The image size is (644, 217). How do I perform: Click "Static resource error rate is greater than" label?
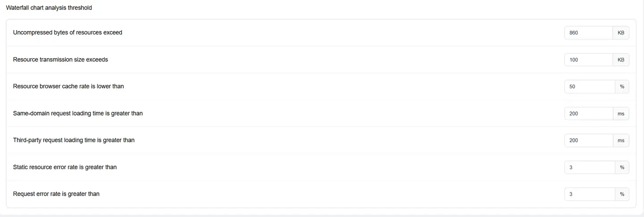tap(65, 167)
